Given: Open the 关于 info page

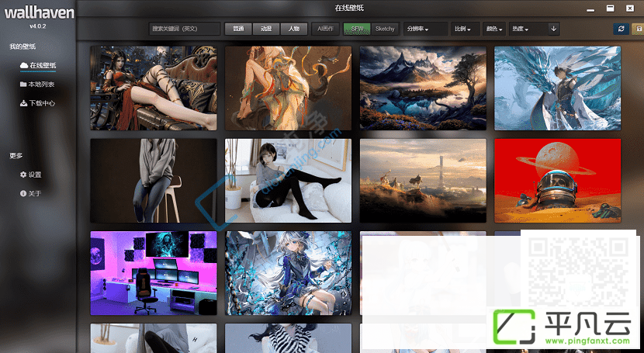Looking at the screenshot, I should (31, 193).
